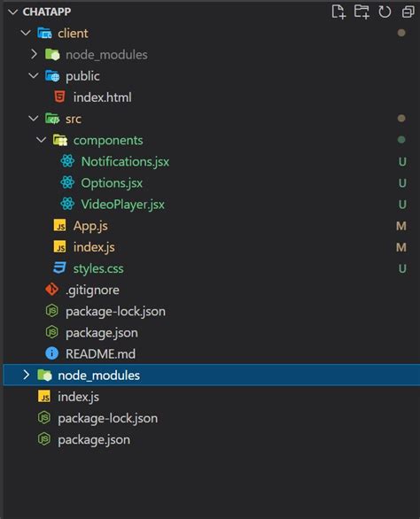Click the modified M badge on App.js

[401, 226]
